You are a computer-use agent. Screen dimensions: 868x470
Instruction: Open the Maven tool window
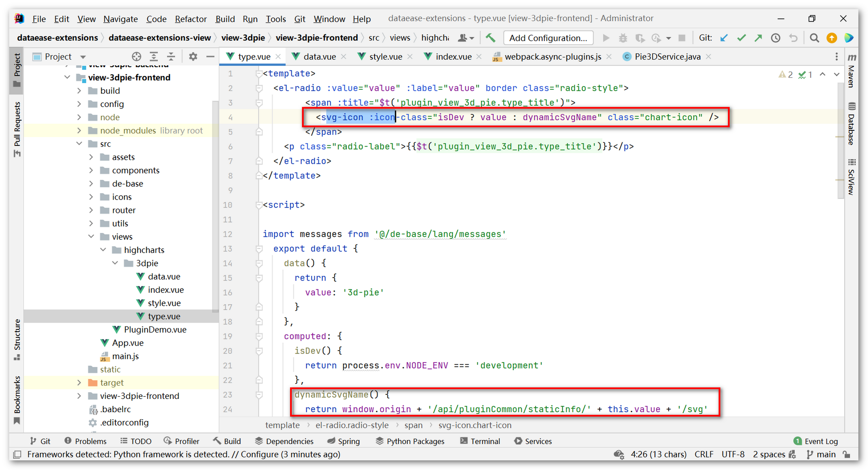point(852,73)
